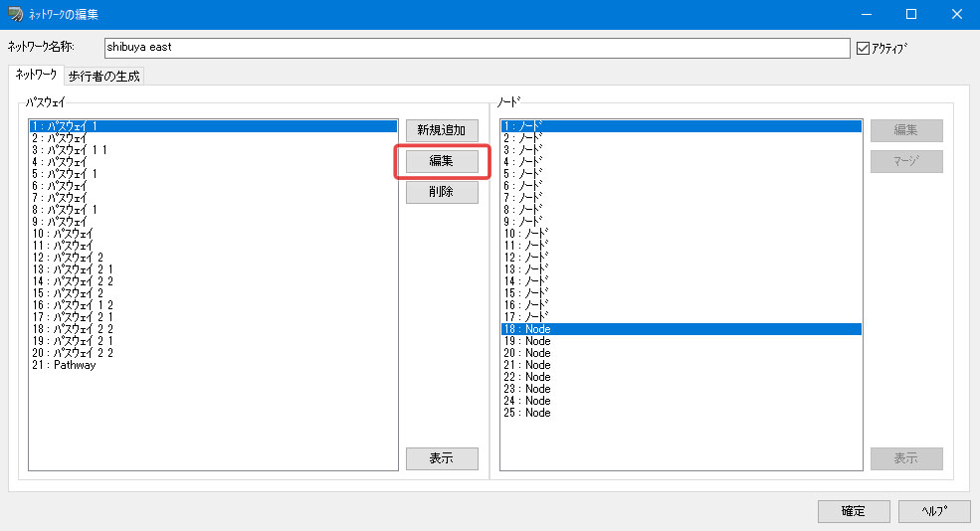Image resolution: width=980 pixels, height=531 pixels.
Task: Select node item 10 : ノード
Action: (x=682, y=234)
